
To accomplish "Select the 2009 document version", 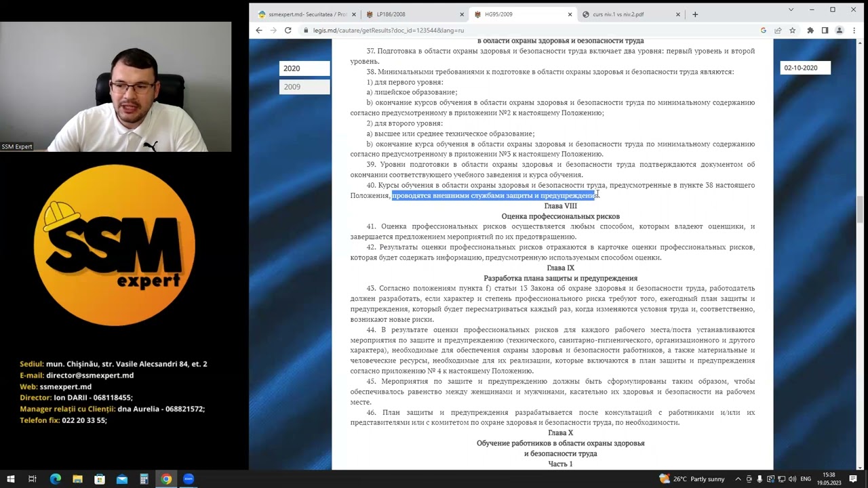I will click(x=304, y=87).
